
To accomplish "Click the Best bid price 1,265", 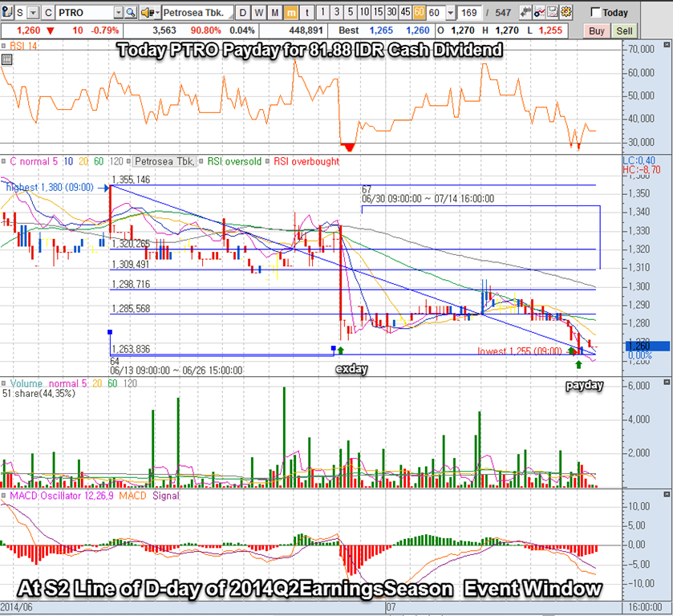I will (381, 31).
